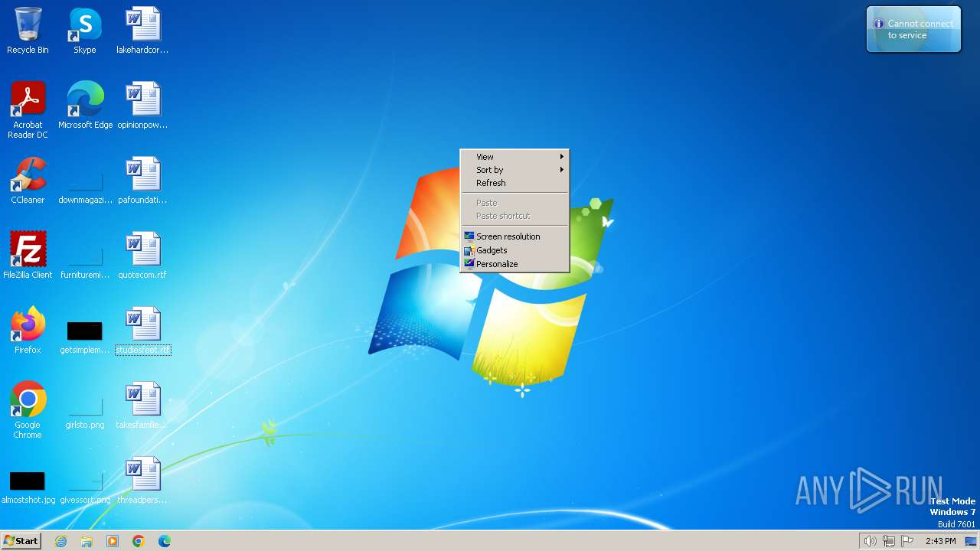Screen dimensions: 980x551
Task: Select the quotecom.rtf document
Action: point(142,256)
